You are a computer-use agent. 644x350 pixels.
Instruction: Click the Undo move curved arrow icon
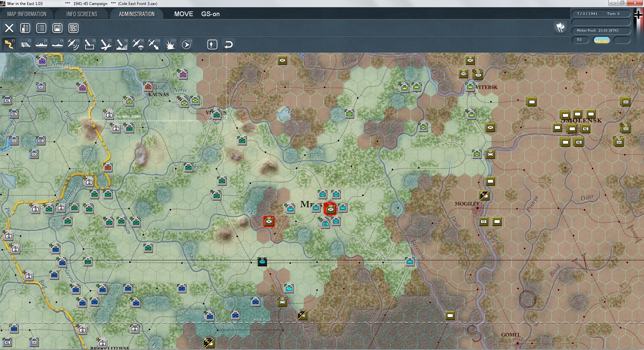coord(228,44)
